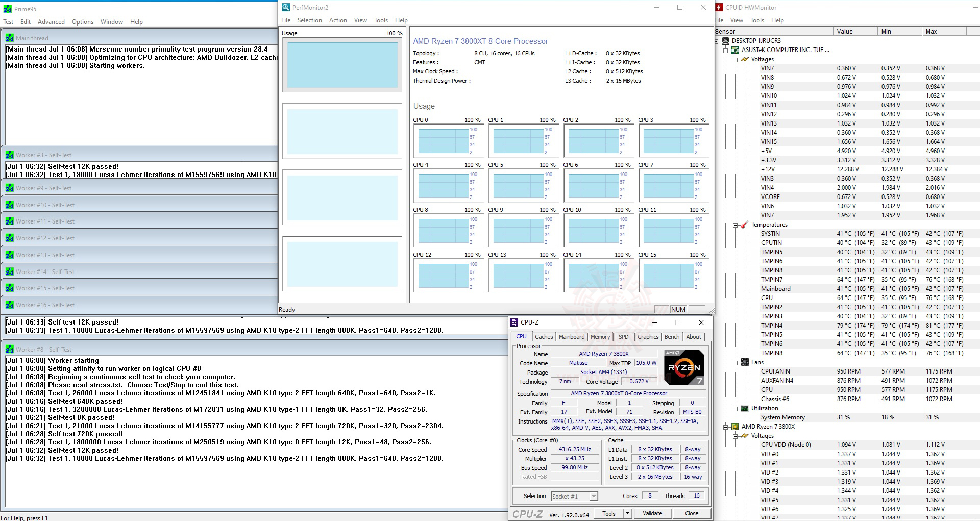Switch to the Graphics tab in CPU-Z
The height and width of the screenshot is (521, 980).
click(x=648, y=337)
